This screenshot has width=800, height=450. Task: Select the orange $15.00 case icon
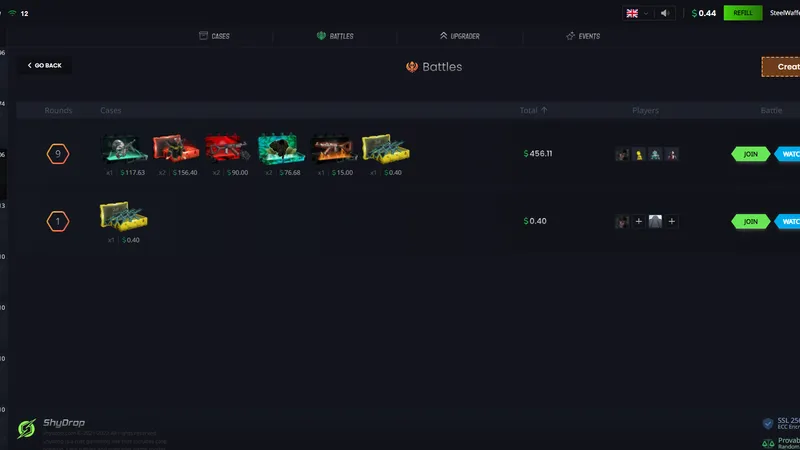tap(333, 149)
